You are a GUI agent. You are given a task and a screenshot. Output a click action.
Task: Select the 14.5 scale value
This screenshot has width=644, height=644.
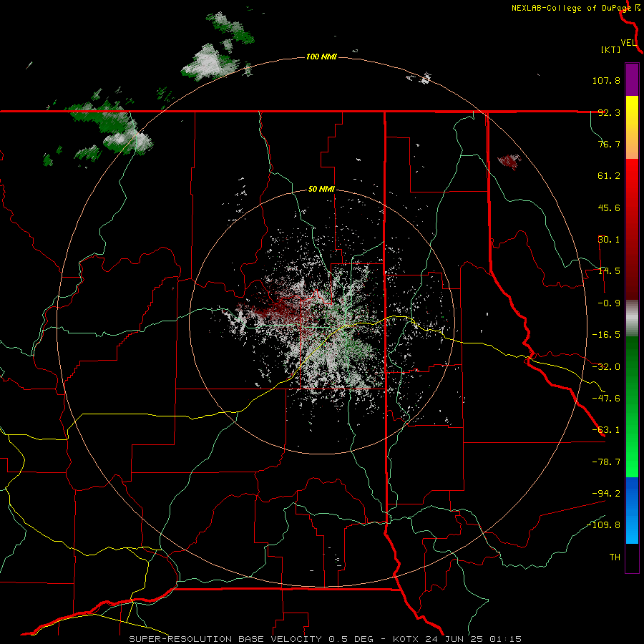pyautogui.click(x=609, y=271)
